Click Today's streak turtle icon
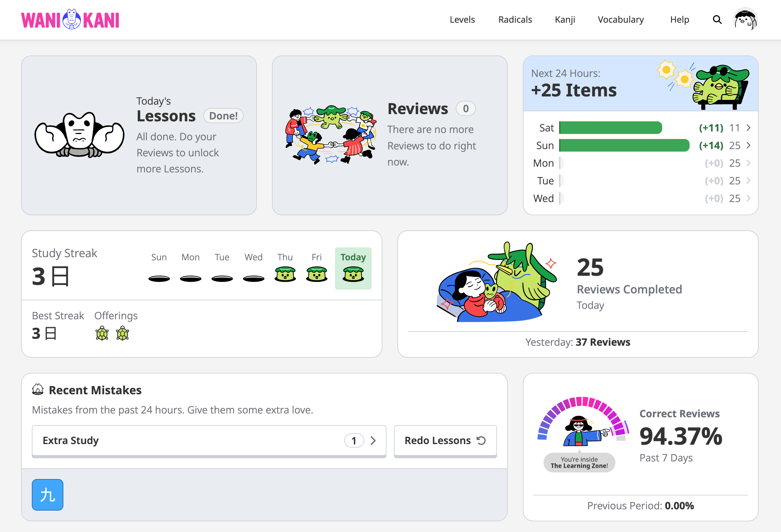Viewport: 781px width, 532px height. point(353,274)
